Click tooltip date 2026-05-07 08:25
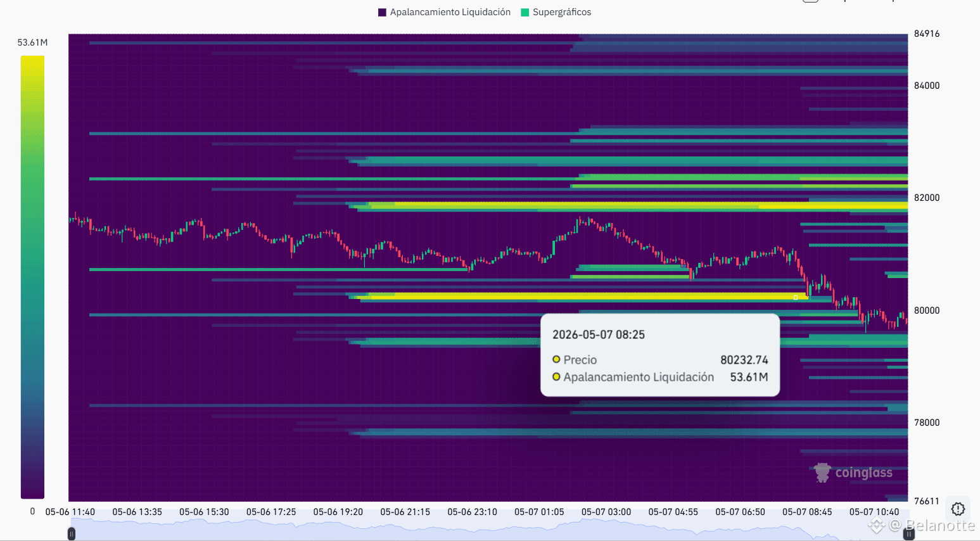 (x=599, y=334)
